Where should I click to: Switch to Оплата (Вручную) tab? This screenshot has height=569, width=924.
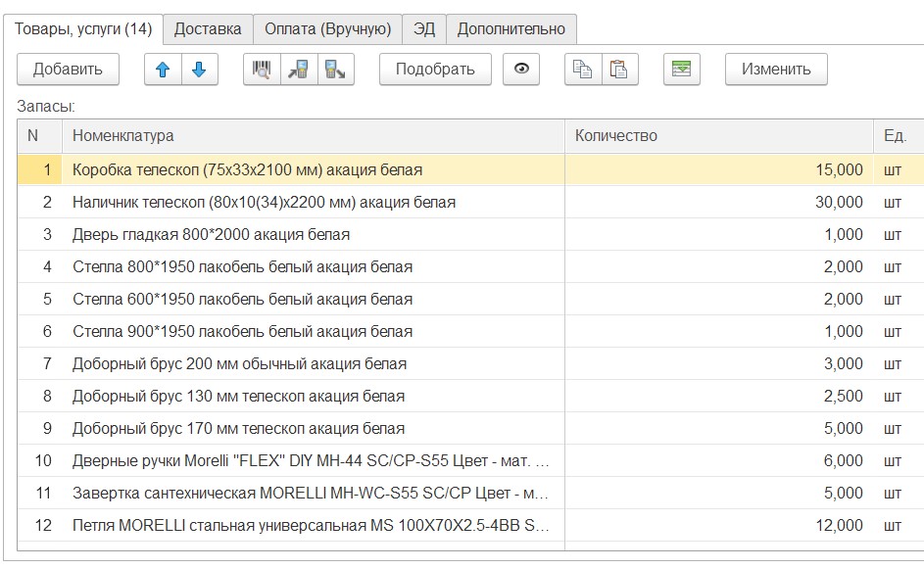click(x=327, y=28)
